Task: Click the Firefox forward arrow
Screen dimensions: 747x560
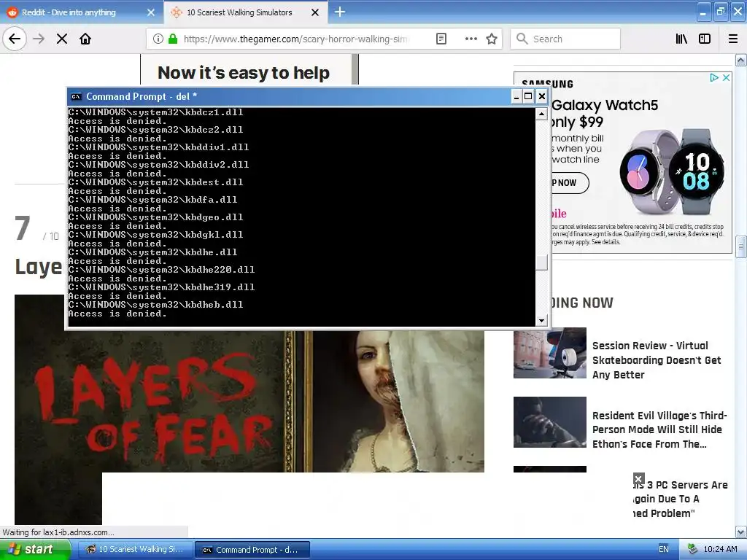Action: point(39,39)
